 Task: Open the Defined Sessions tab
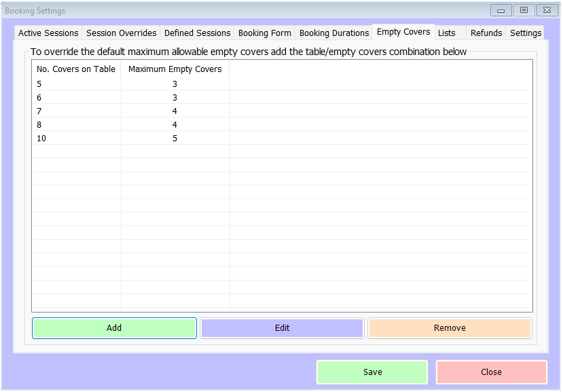[197, 33]
